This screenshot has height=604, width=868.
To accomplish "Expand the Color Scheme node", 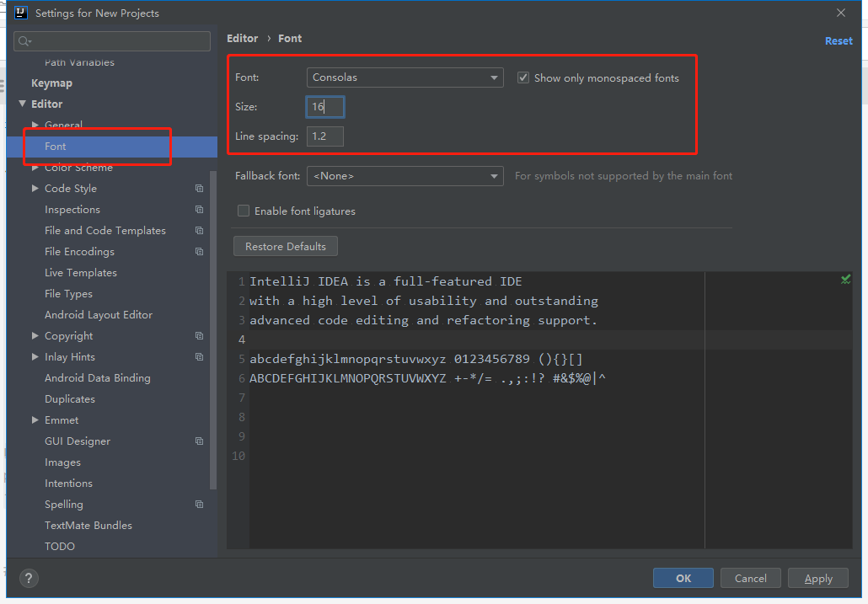I will 35,168.
